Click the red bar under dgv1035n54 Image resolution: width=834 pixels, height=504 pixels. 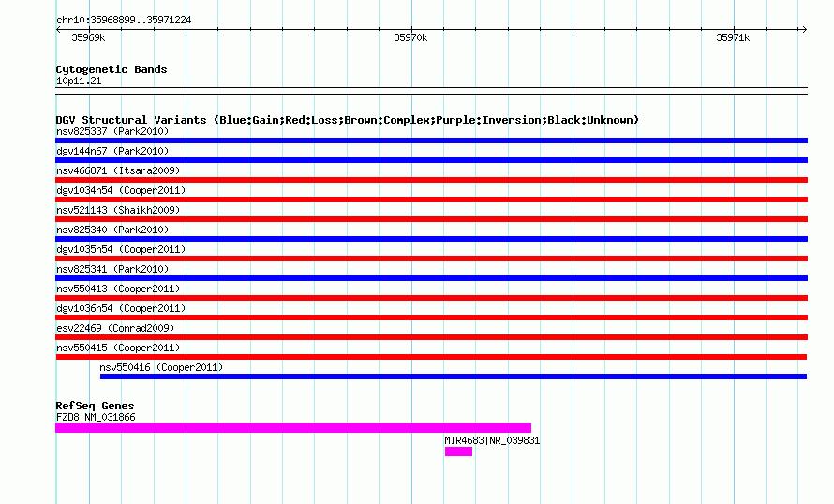[x=431, y=259]
